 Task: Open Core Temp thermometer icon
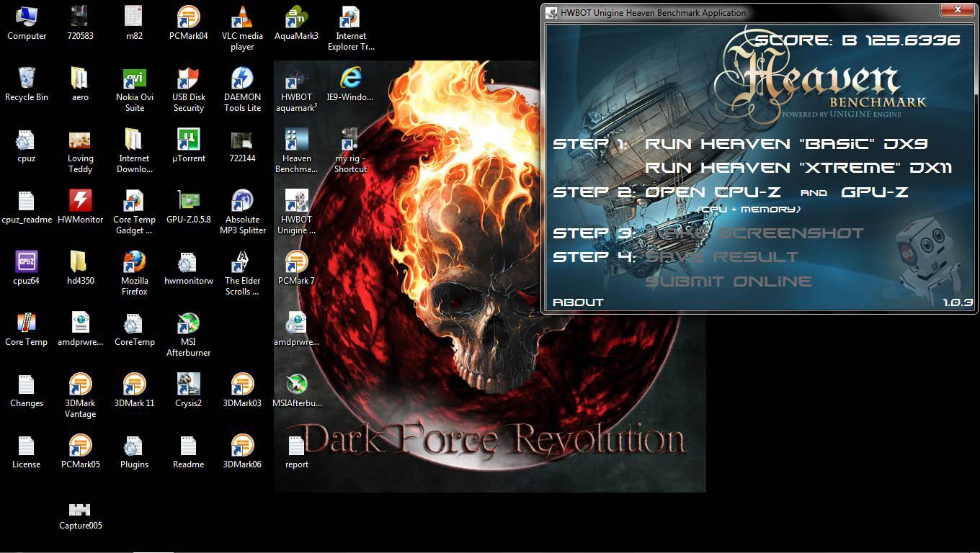point(27,330)
